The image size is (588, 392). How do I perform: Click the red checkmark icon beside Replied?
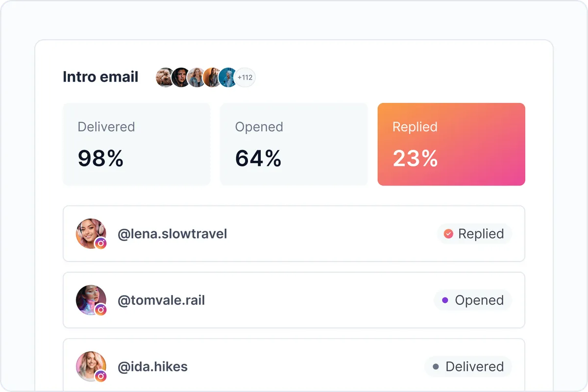point(448,234)
